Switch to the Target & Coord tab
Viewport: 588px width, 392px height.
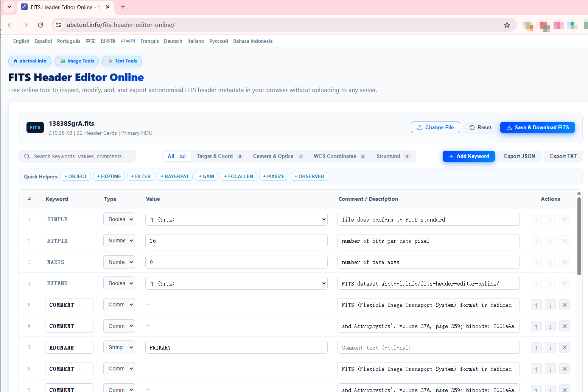[x=219, y=156]
